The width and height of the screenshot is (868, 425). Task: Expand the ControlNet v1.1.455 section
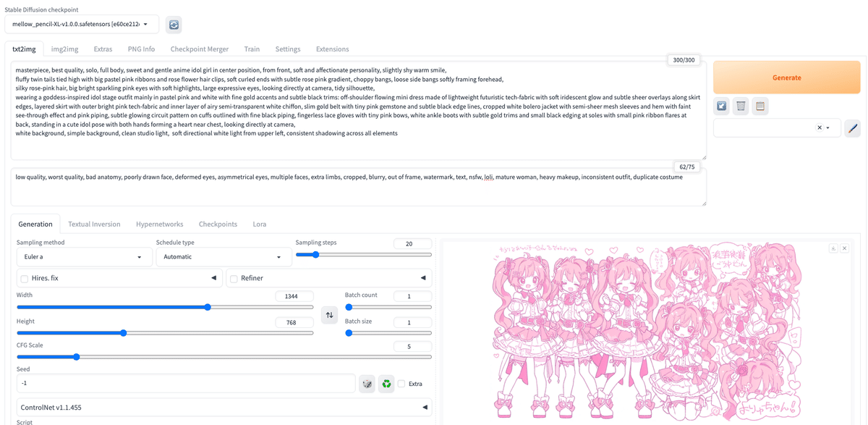point(425,407)
